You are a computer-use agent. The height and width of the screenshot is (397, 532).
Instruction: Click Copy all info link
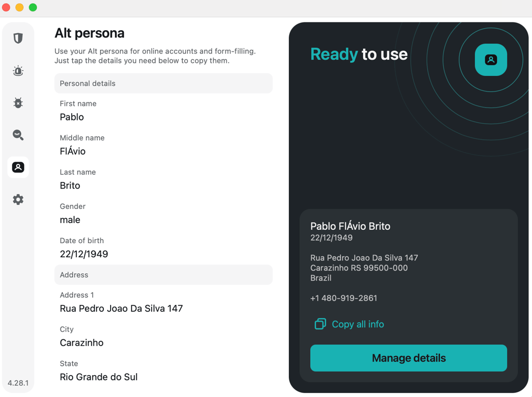[357, 324]
